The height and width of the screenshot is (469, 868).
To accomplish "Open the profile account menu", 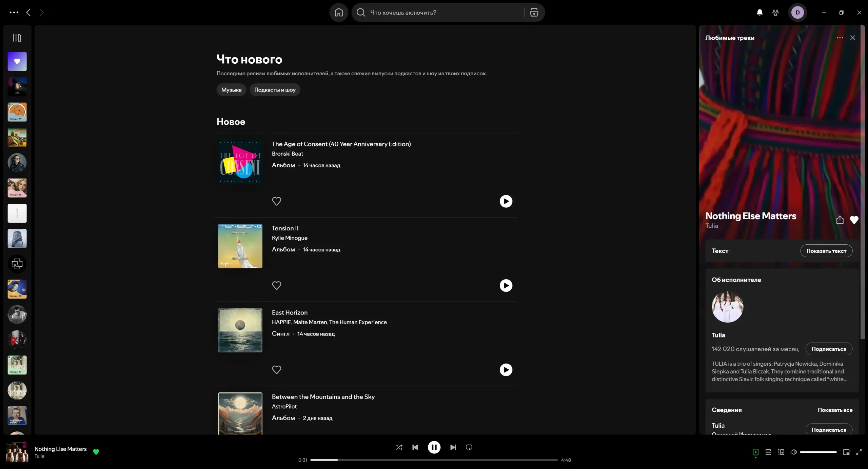I will coord(797,12).
